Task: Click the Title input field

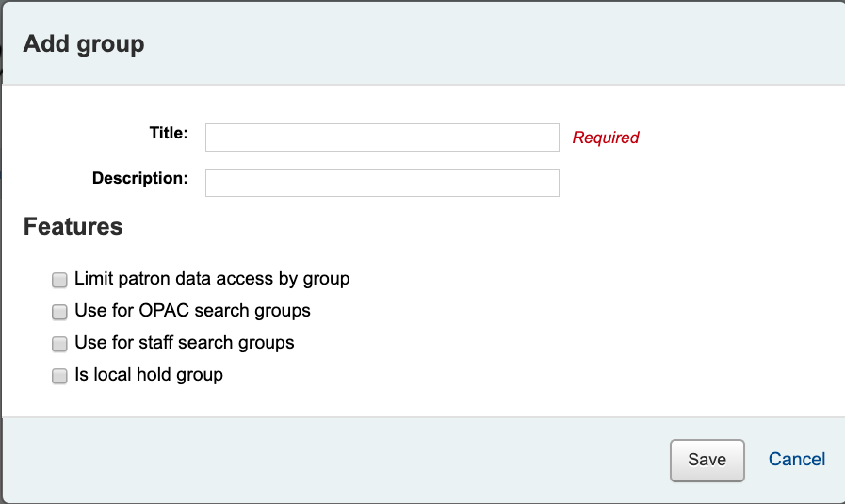Action: click(x=382, y=138)
